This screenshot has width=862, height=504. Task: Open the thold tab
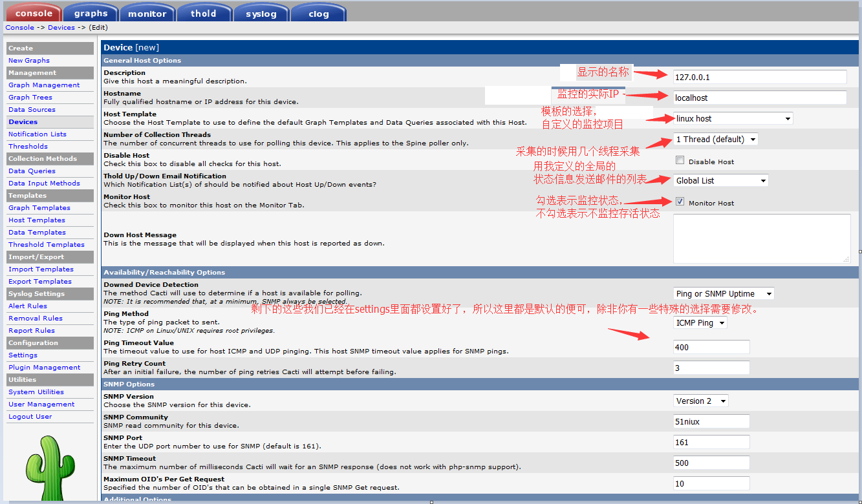203,13
